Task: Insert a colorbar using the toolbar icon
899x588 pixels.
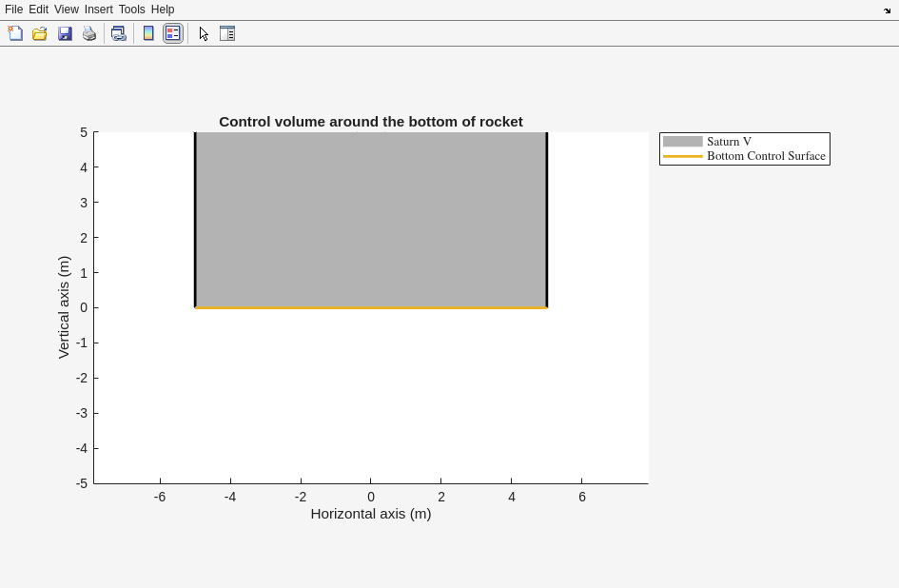Action: click(148, 33)
